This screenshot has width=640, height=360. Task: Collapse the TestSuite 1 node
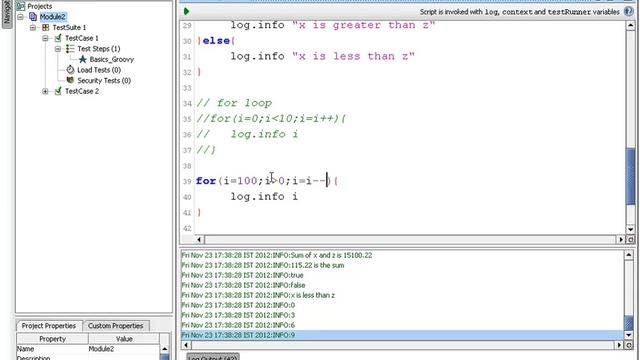pos(33,27)
